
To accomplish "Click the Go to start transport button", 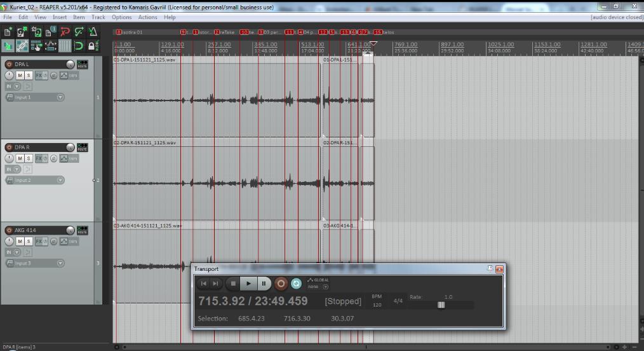I will (204, 284).
